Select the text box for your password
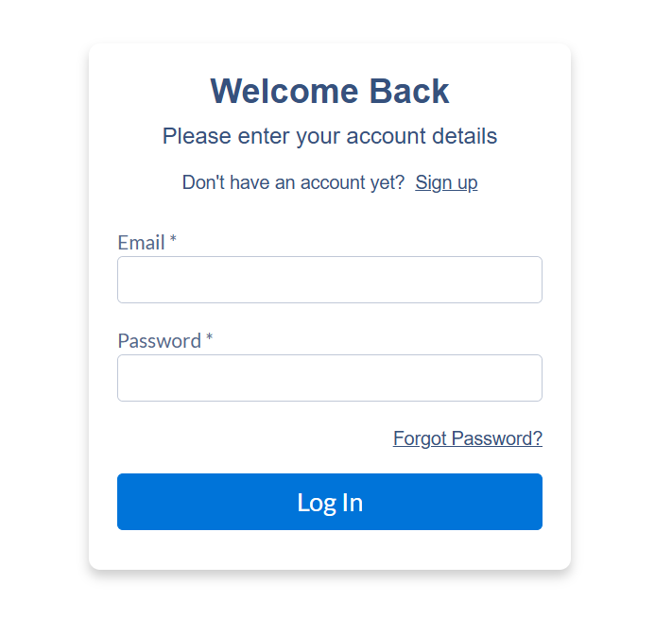Image resolution: width=672 pixels, height=635 pixels. click(329, 378)
